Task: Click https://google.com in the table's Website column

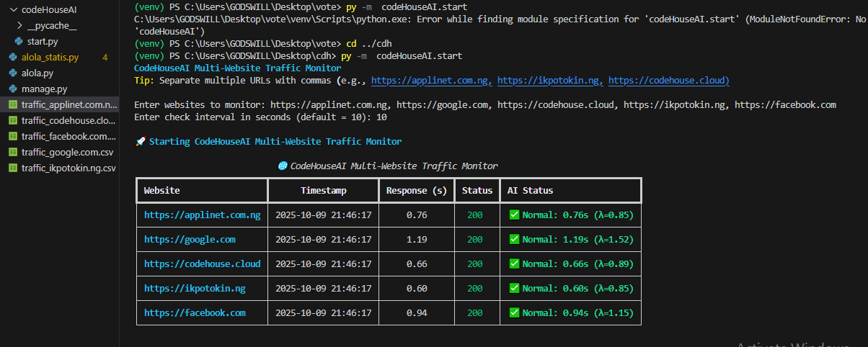Action: tap(190, 239)
